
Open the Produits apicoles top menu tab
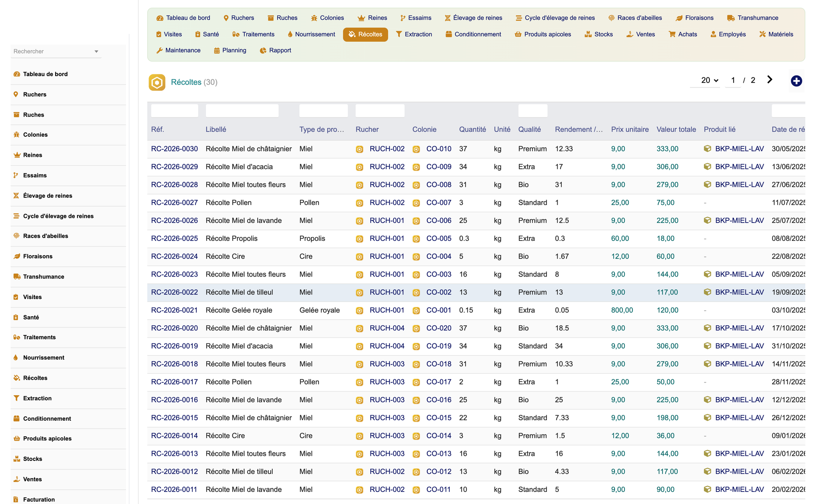543,34
